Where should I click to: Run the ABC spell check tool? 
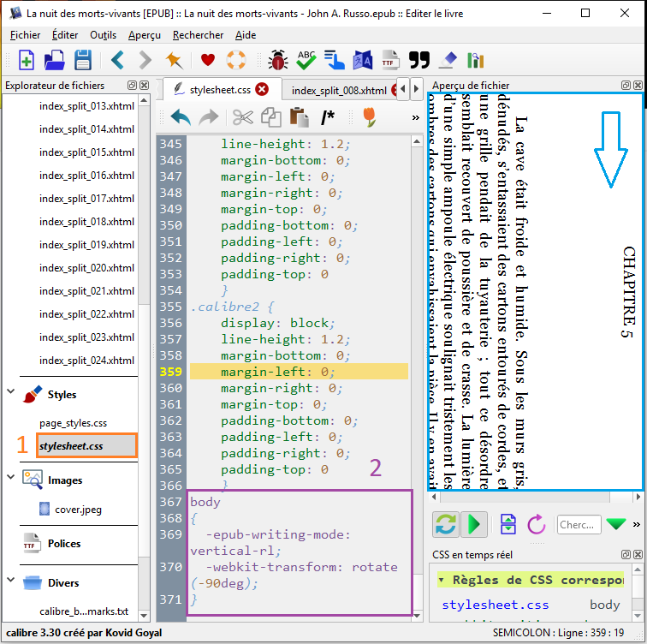pos(306,60)
